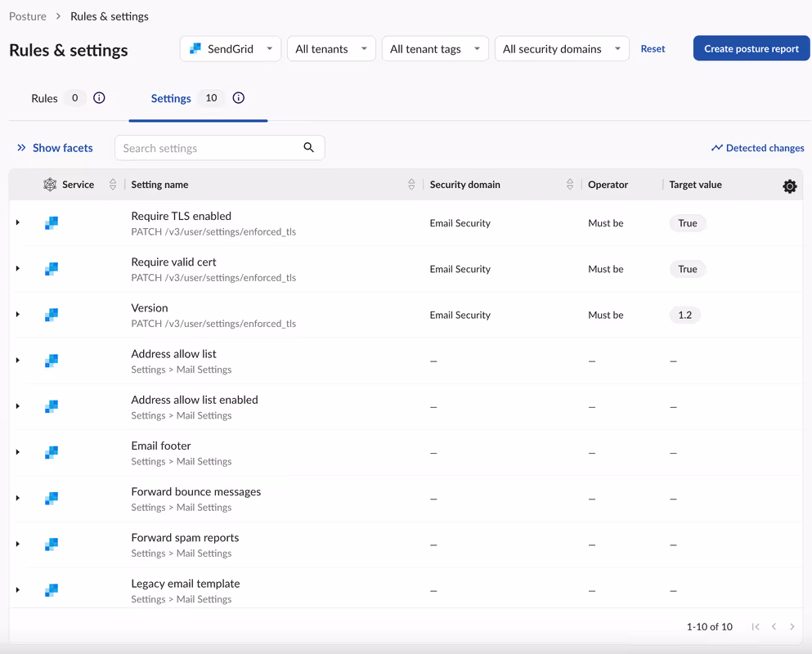Switch to the Rules tab
The width and height of the screenshot is (812, 654).
click(x=44, y=98)
